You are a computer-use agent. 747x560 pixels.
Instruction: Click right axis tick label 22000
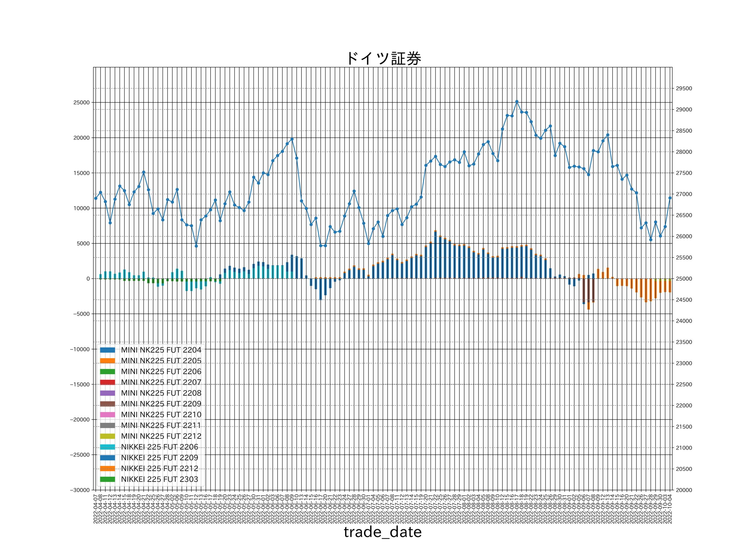[x=684, y=406]
